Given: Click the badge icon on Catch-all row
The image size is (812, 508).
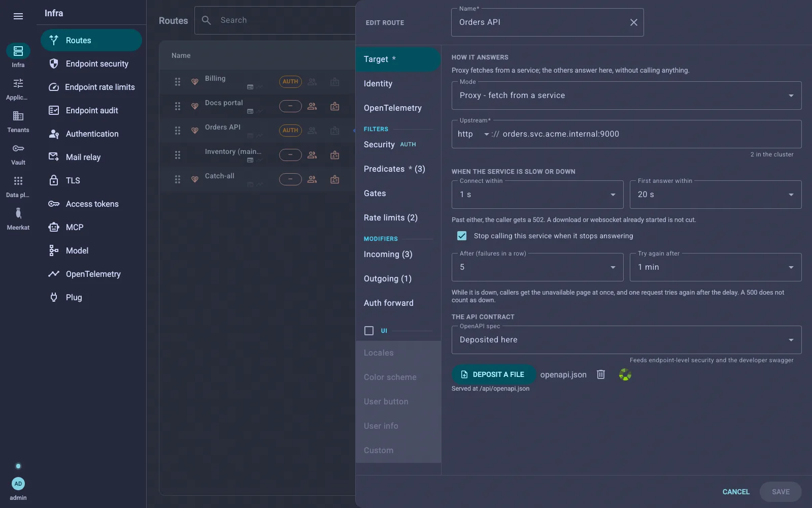Looking at the screenshot, I should tap(335, 179).
